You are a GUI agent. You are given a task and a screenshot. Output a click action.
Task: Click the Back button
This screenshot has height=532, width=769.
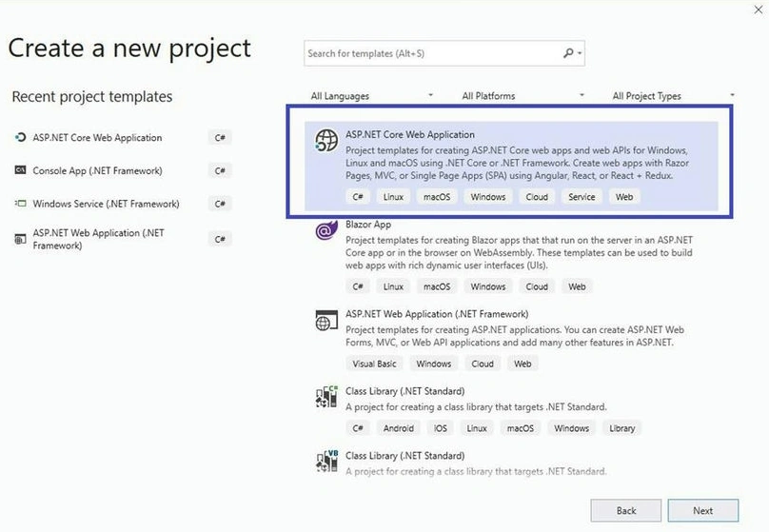click(x=626, y=510)
